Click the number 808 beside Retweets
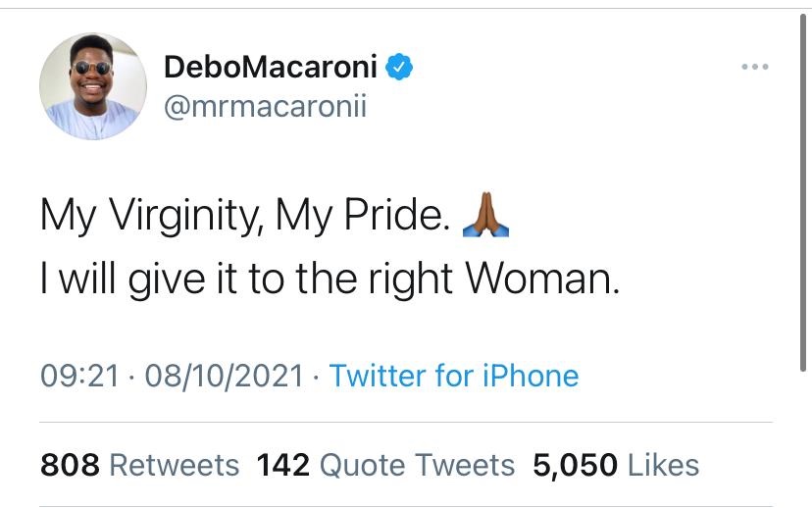812x508 pixels. [71, 465]
